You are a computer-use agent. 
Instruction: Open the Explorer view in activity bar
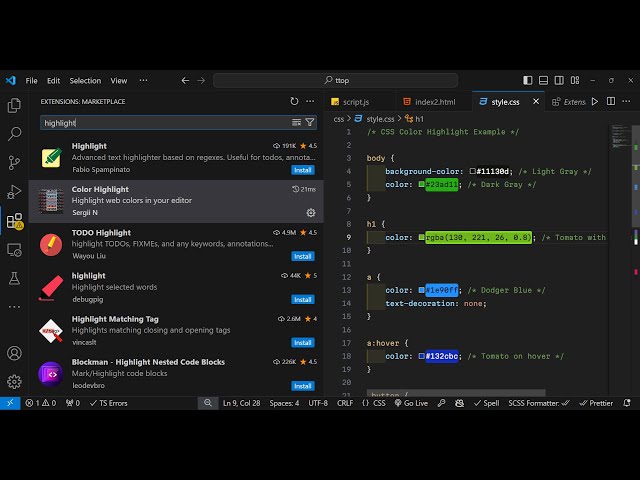click(x=14, y=105)
